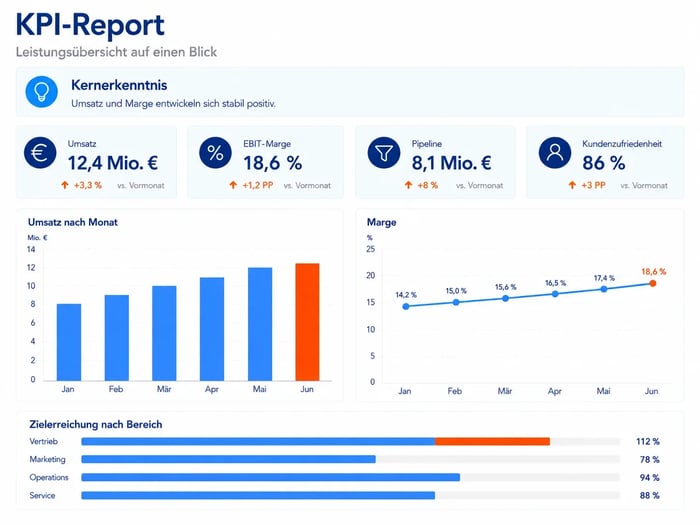Click the orange 18,6 % Jun data point
This screenshot has width=700, height=525.
(x=653, y=283)
